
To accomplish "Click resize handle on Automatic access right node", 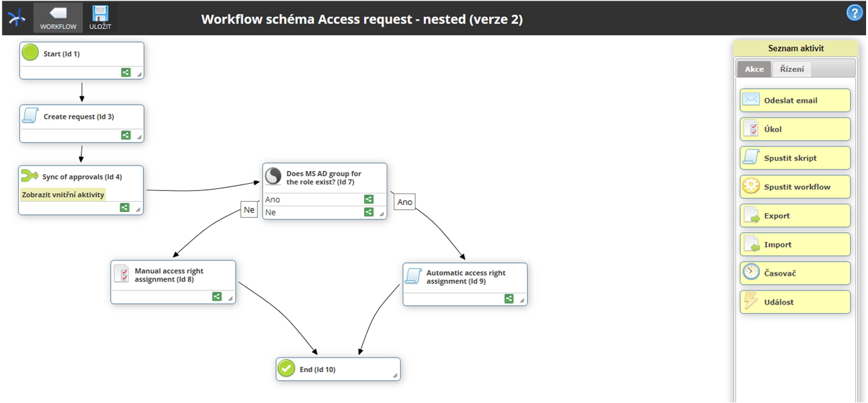I will pos(522,300).
